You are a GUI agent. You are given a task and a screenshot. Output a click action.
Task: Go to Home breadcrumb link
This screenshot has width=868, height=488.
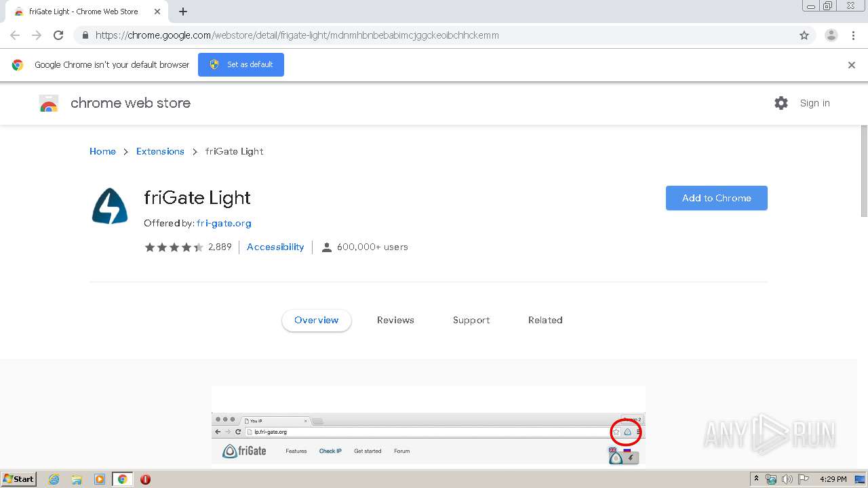102,151
